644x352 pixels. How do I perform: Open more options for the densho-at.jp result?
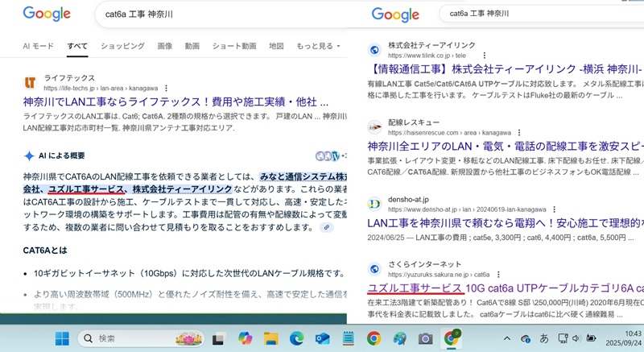pos(554,209)
